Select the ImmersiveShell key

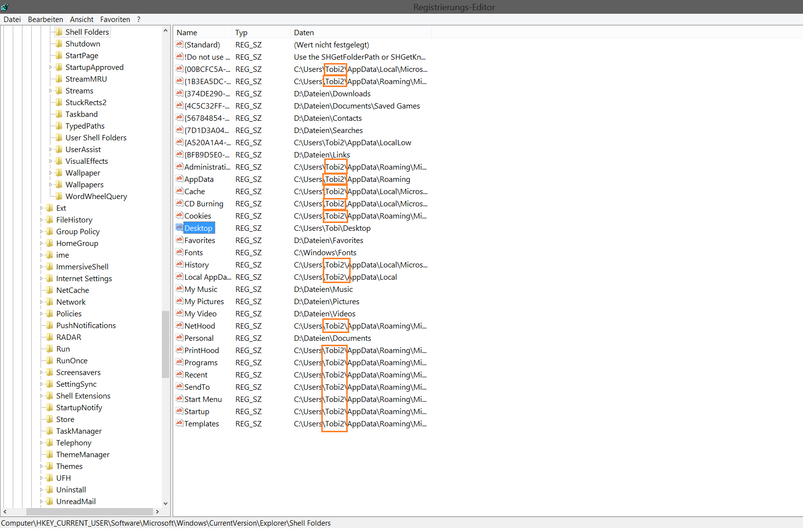(82, 266)
